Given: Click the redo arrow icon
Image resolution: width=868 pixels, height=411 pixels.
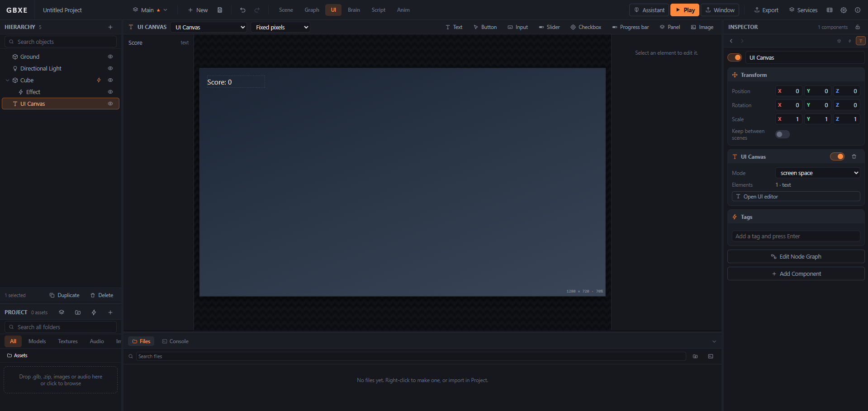Looking at the screenshot, I should click(x=257, y=10).
